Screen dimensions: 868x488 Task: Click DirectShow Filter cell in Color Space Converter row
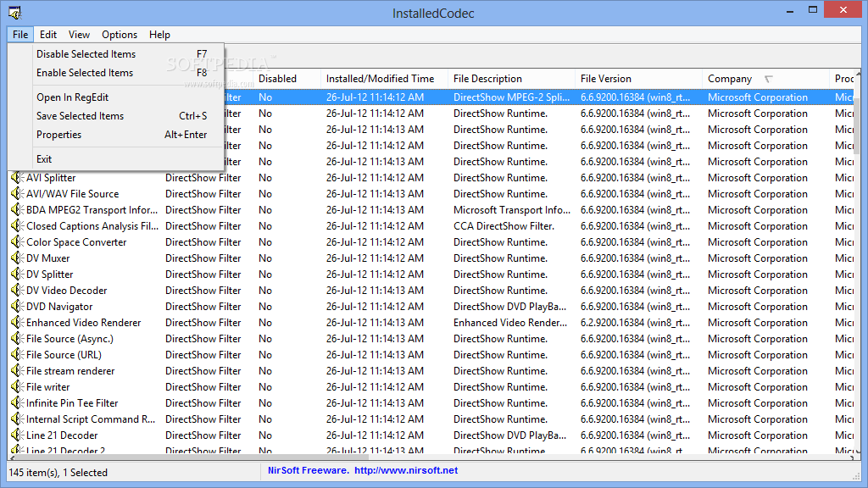203,241
